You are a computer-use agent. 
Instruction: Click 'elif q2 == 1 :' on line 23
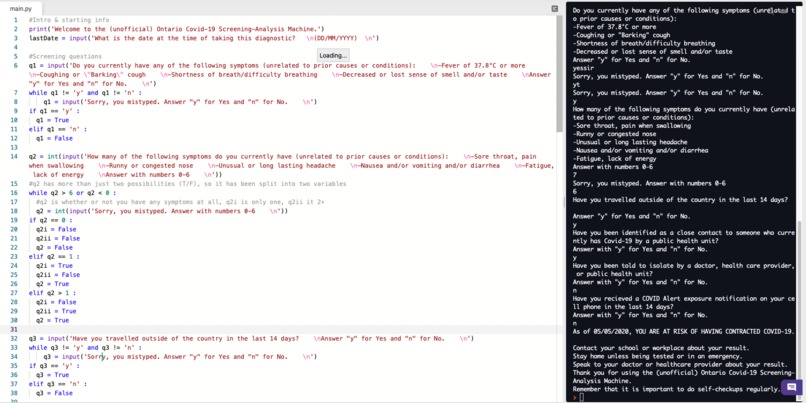tap(54, 257)
